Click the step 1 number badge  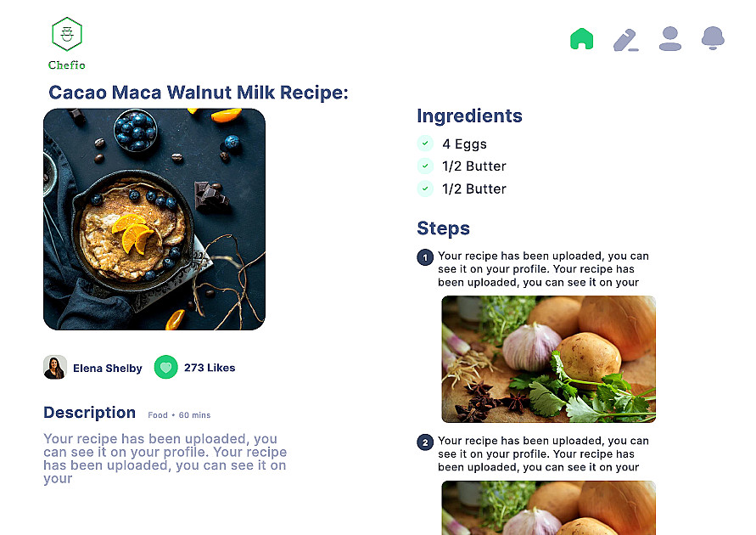point(425,257)
